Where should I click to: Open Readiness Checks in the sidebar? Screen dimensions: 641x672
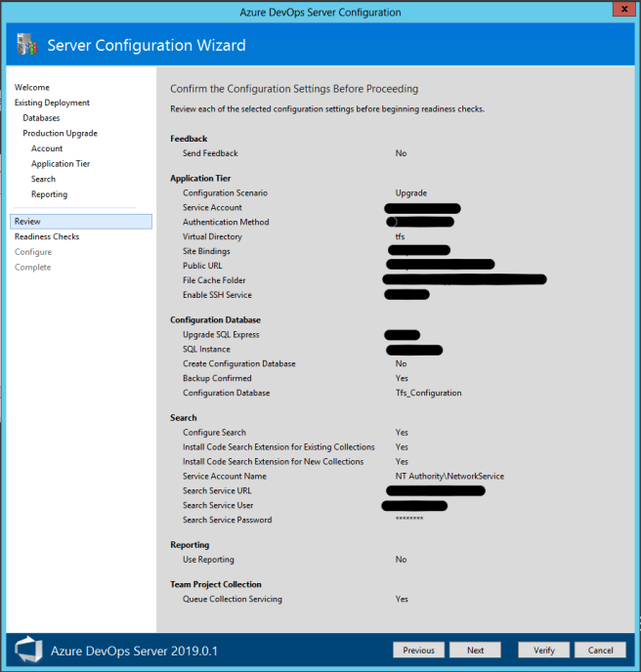[47, 236]
